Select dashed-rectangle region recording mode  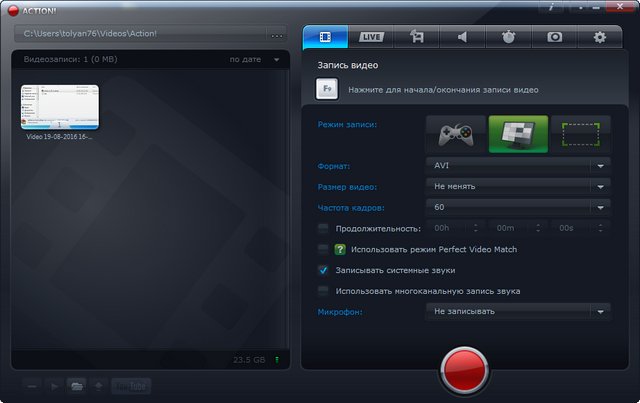click(580, 133)
